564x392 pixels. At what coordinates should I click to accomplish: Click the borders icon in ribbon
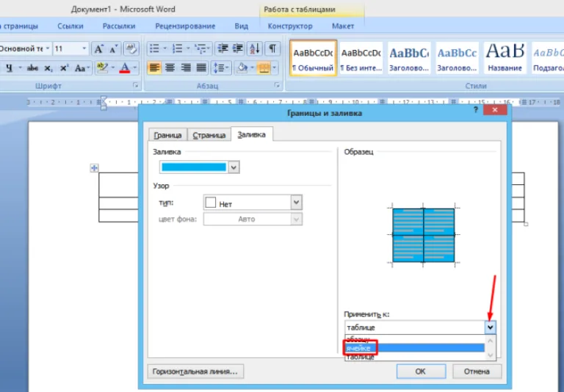(264, 68)
